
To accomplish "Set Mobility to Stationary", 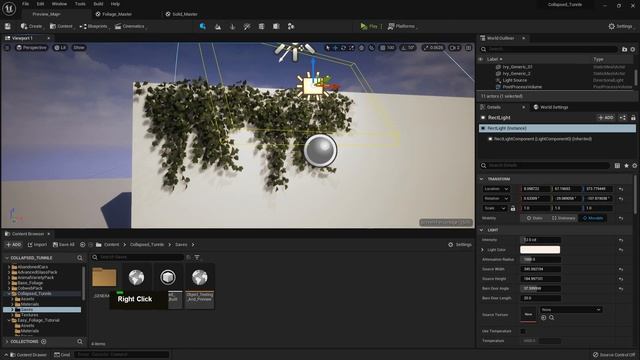I will (563, 218).
